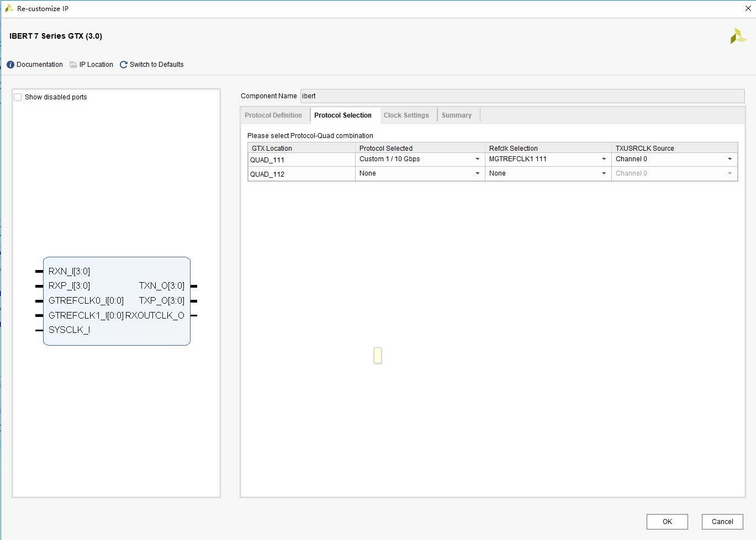
Task: Click the RXN_I[3:0] port label
Action: point(69,271)
